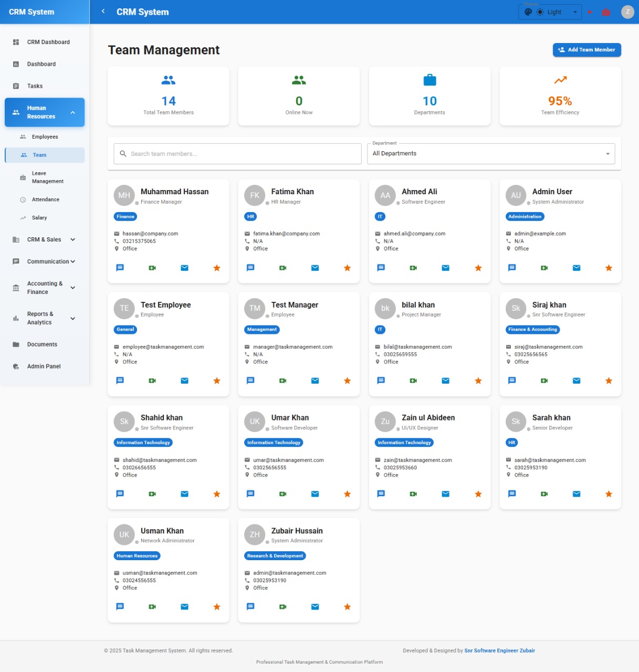Expand the Communication section

pyautogui.click(x=45, y=261)
